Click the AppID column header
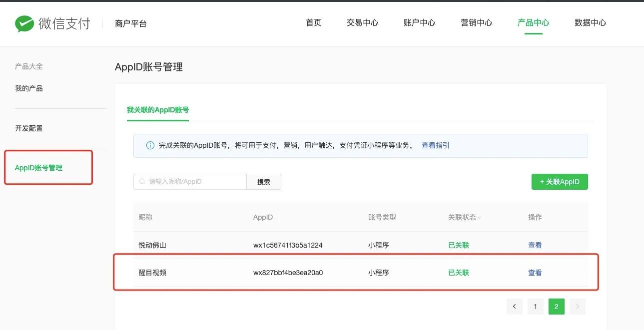Screen dimensions: 644x330 pyautogui.click(x=263, y=217)
